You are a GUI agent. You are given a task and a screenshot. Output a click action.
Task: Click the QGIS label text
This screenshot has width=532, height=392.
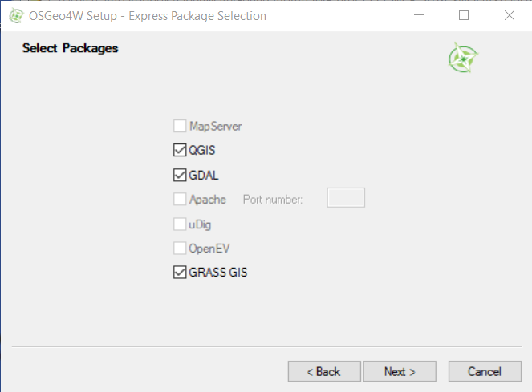pyautogui.click(x=202, y=150)
